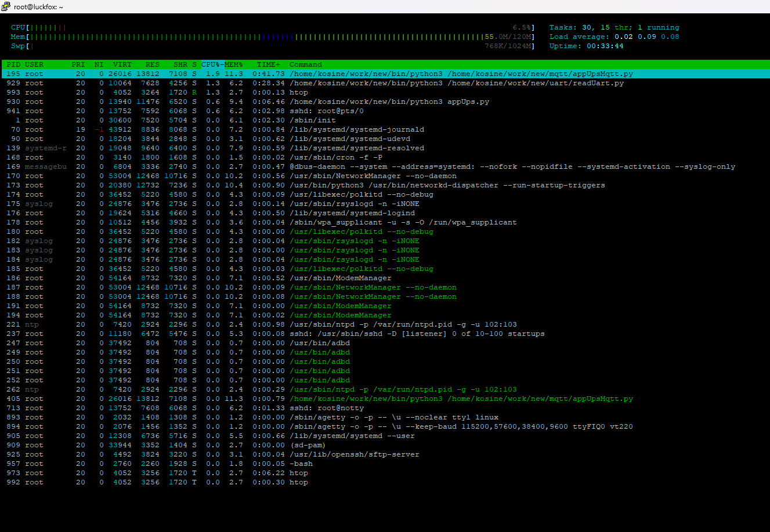The height and width of the screenshot is (532, 770).
Task: Select the stopped htop process PID 992
Action: click(x=385, y=482)
